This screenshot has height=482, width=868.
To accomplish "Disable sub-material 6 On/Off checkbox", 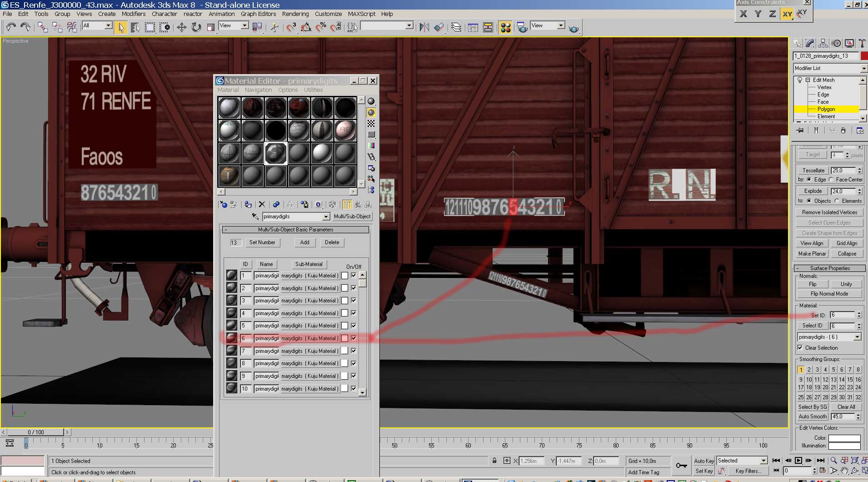I will coord(354,338).
